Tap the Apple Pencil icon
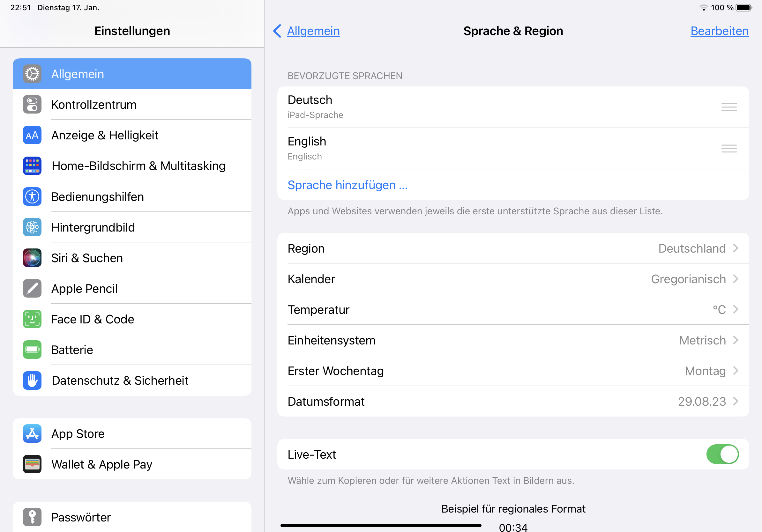This screenshot has height=532, width=762. pos(32,289)
